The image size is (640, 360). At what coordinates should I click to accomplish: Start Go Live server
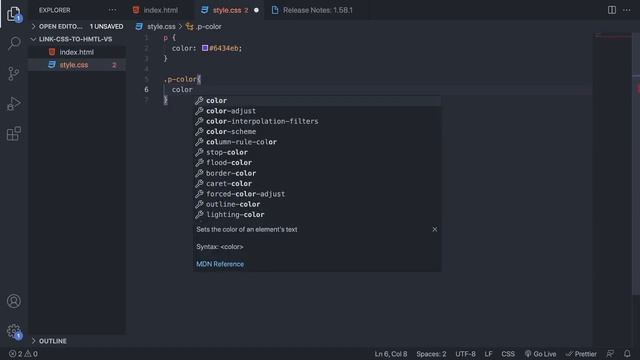coord(540,354)
